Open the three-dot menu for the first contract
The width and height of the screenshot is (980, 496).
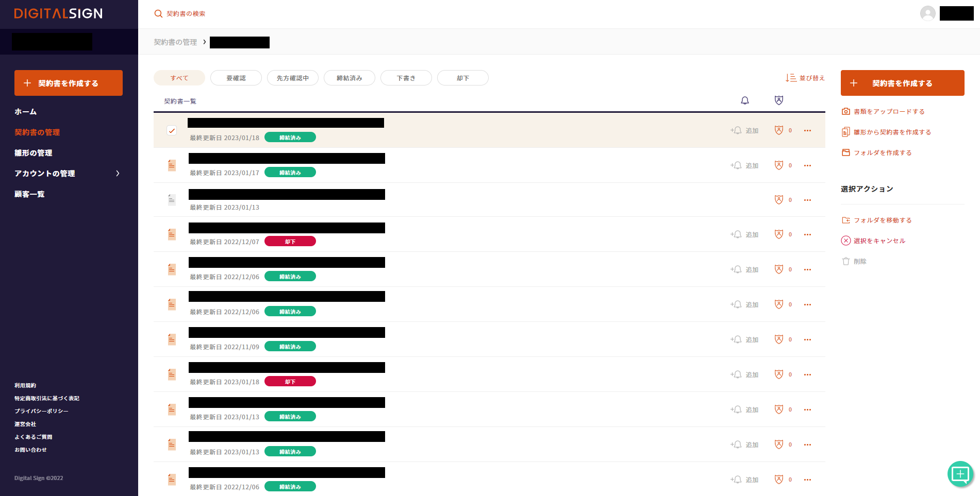click(807, 130)
